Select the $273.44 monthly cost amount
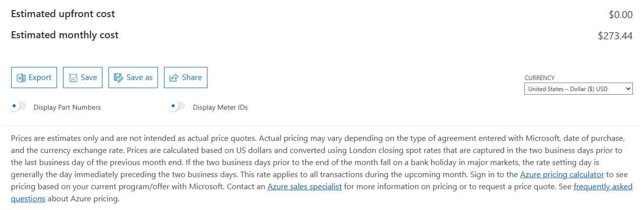This screenshot has height=210, width=644. tap(615, 36)
